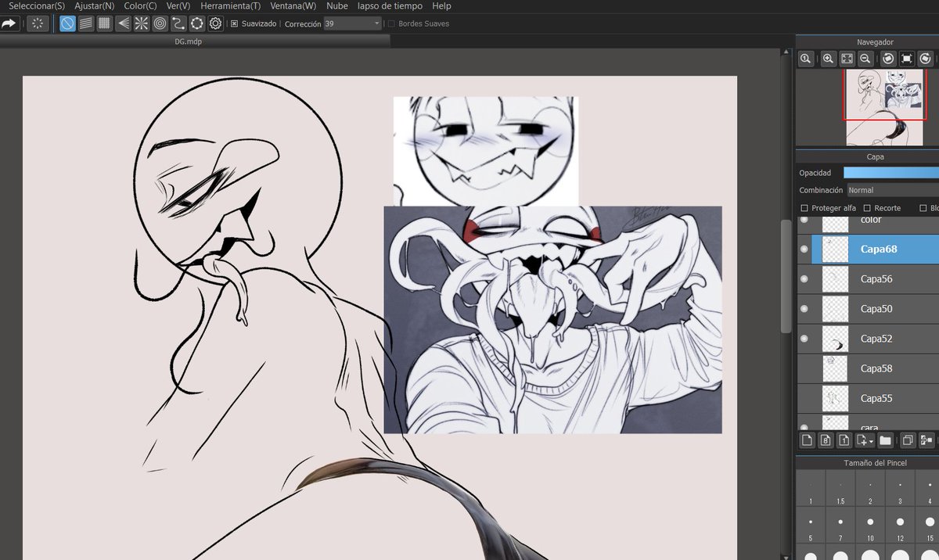Click the redo arrow icon in toolbar

(9, 23)
